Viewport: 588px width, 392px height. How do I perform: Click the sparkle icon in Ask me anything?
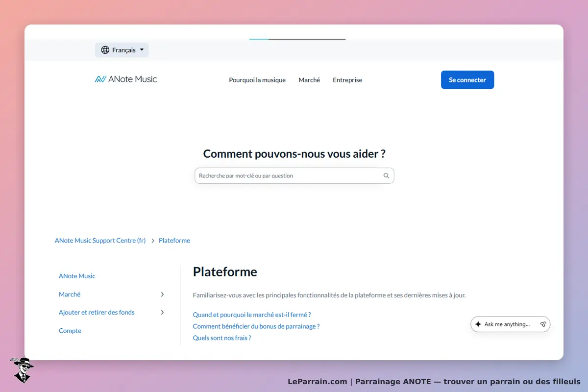coord(478,324)
